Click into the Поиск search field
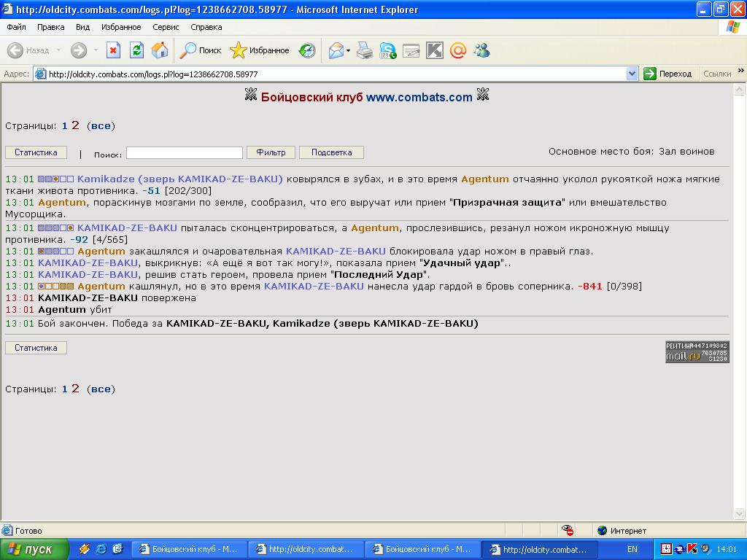The width and height of the screenshot is (747, 560). tap(185, 153)
